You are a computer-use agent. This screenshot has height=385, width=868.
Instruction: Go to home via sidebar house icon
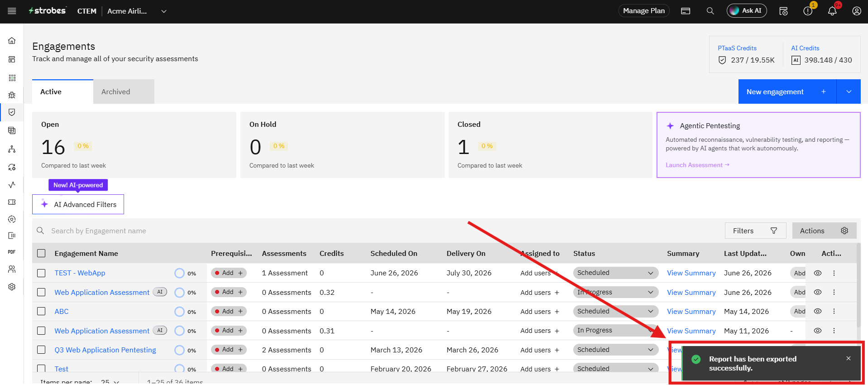12,41
